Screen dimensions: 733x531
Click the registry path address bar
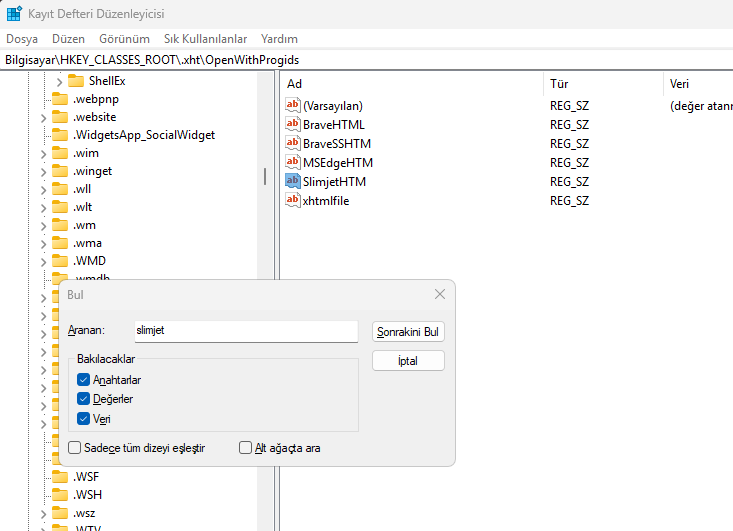pyautogui.click(x=366, y=60)
